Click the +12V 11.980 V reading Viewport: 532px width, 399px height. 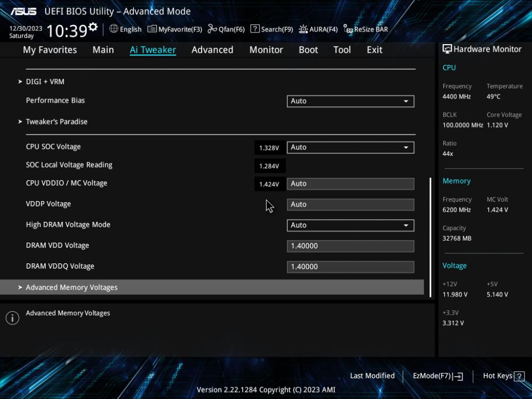pos(455,295)
